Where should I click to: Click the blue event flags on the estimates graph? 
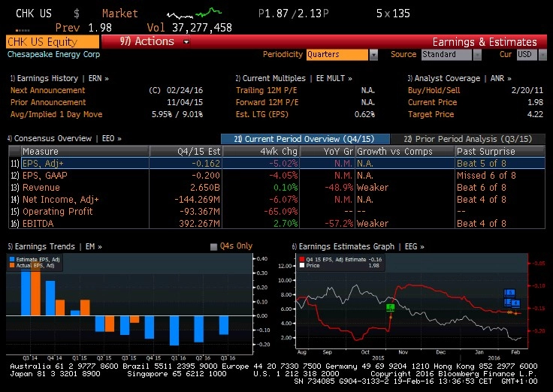point(512,298)
